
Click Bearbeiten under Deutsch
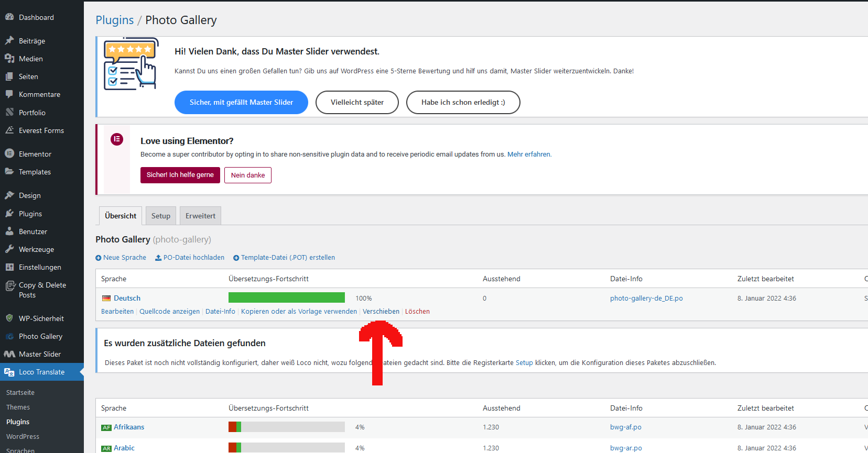pos(117,311)
